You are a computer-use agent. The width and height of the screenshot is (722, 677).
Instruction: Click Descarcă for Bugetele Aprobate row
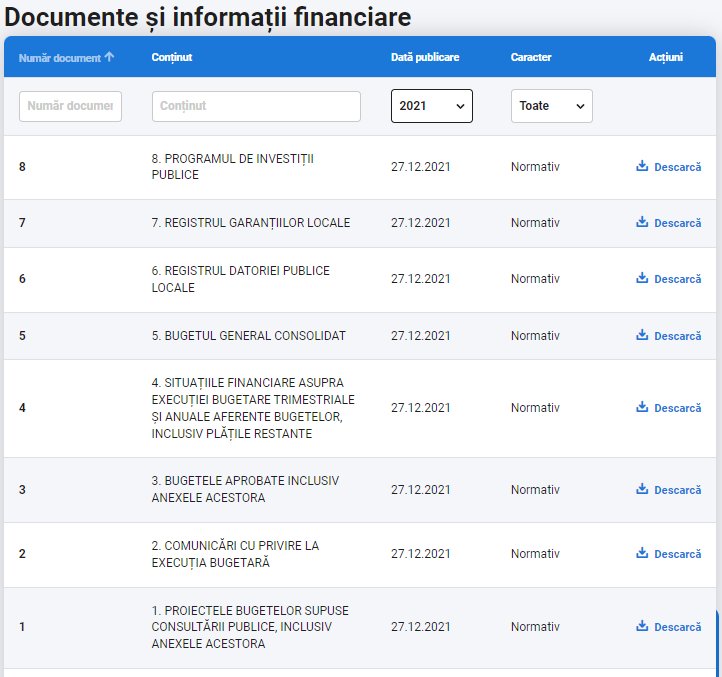(677, 490)
